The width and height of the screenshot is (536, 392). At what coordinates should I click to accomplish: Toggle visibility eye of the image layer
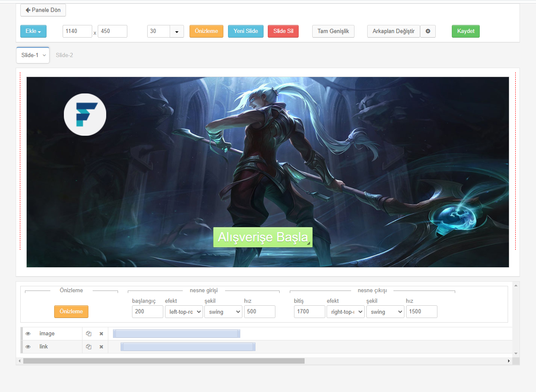coord(28,334)
